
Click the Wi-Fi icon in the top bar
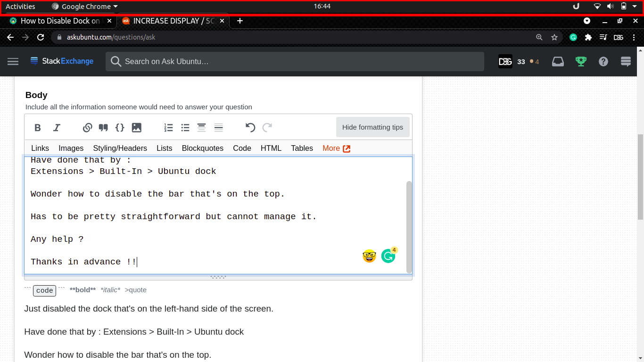[x=597, y=7]
